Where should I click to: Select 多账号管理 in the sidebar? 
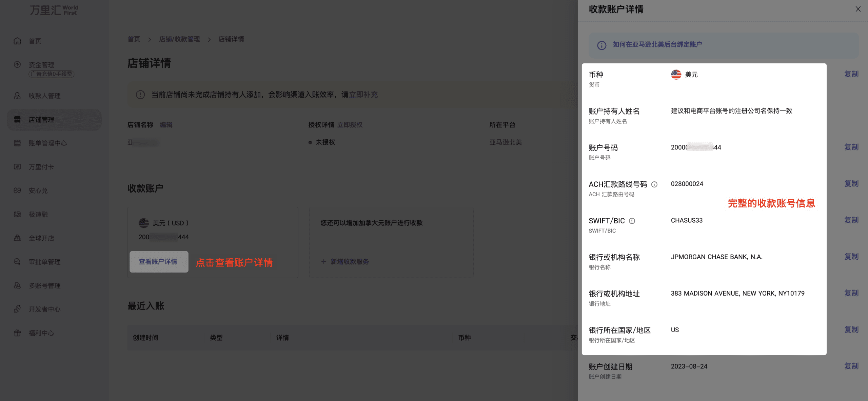pyautogui.click(x=44, y=286)
